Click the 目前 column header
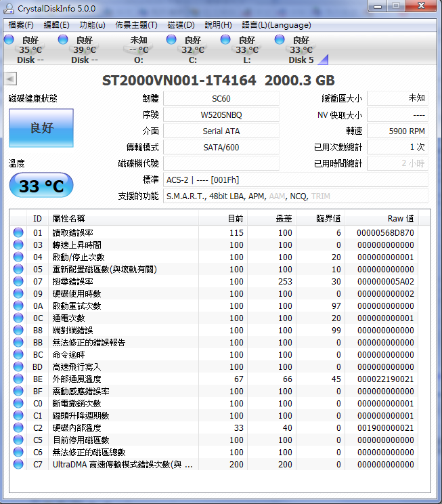 [223, 219]
